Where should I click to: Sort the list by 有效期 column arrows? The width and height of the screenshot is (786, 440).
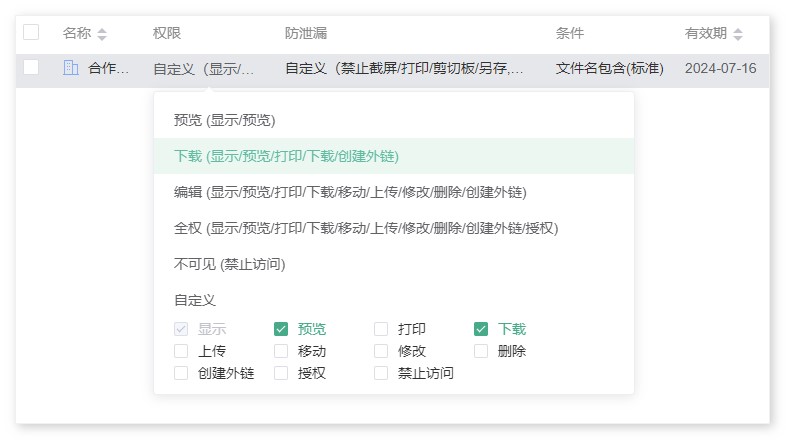click(738, 34)
